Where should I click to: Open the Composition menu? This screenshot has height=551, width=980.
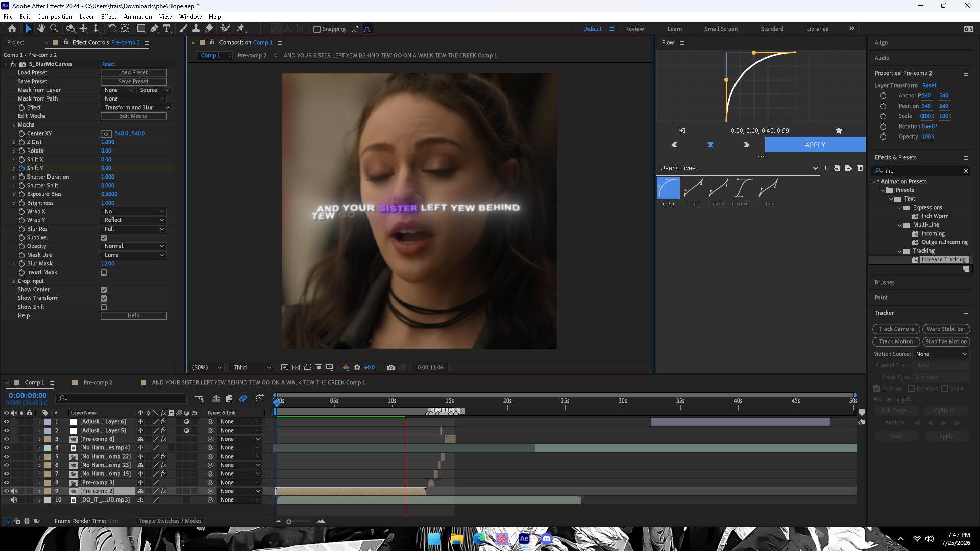[55, 16]
